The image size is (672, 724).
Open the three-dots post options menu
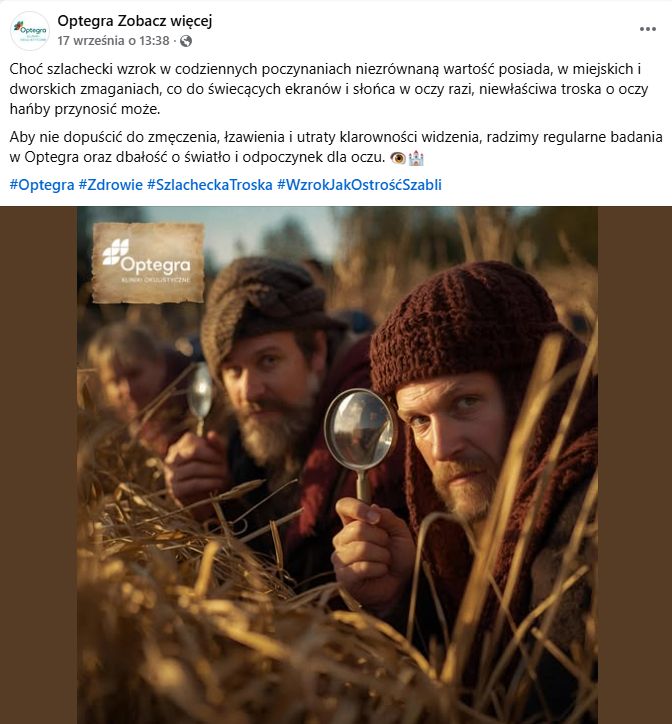point(648,29)
